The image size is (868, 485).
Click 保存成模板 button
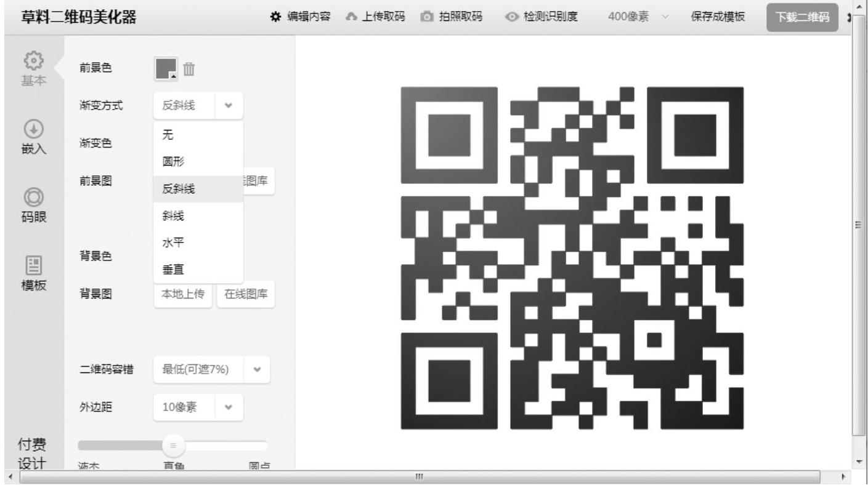[718, 17]
